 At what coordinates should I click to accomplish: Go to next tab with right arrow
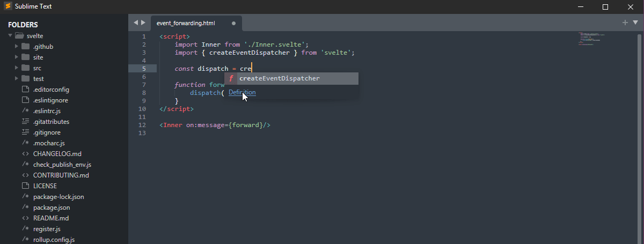pyautogui.click(x=143, y=23)
